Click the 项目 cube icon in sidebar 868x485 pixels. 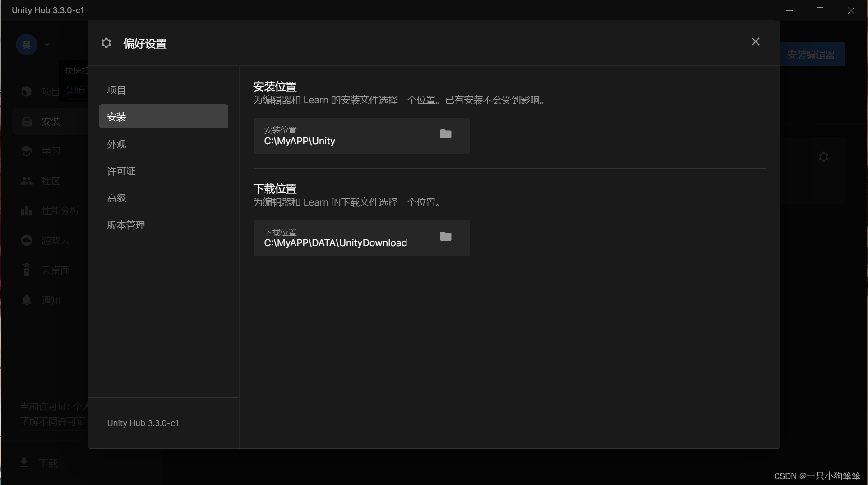click(27, 92)
